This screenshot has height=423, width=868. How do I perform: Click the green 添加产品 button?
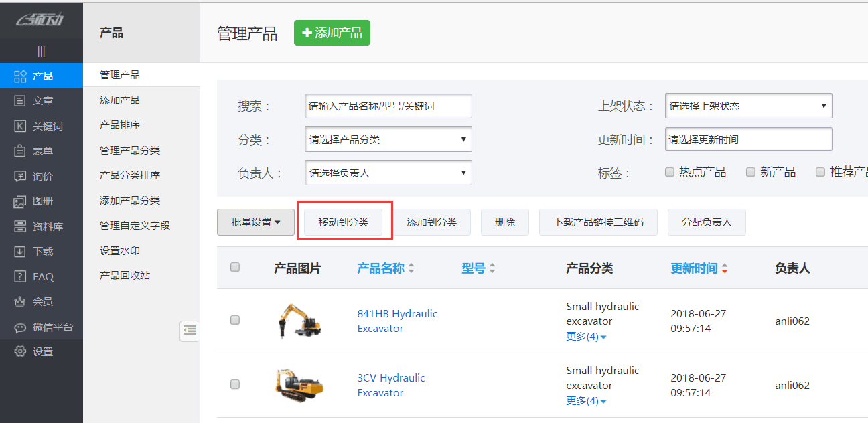332,33
